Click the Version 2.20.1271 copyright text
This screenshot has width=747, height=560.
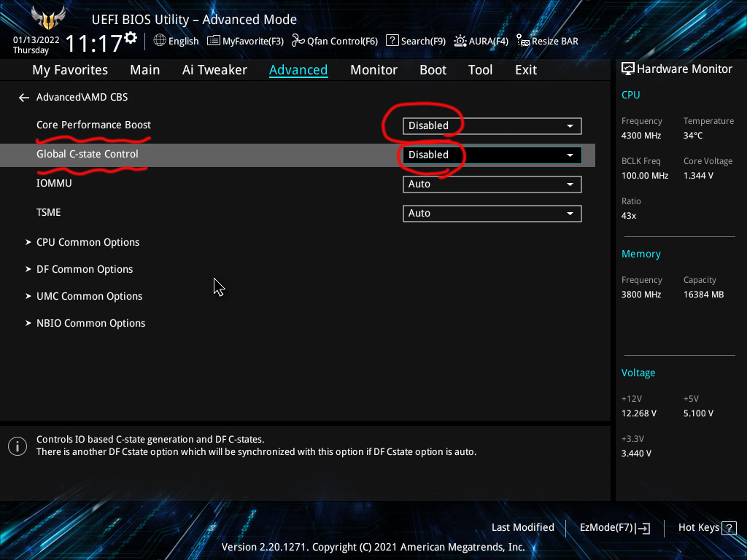(x=373, y=547)
